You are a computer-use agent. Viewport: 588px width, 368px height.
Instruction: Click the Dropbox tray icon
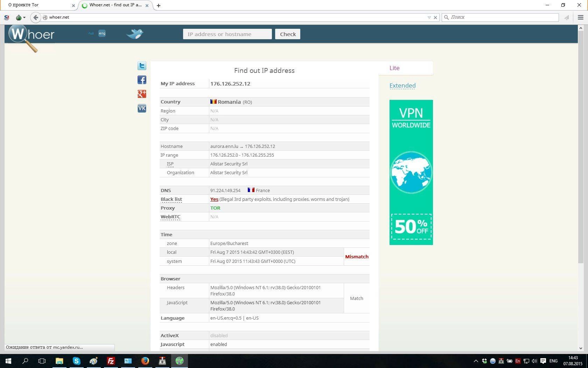(484, 361)
